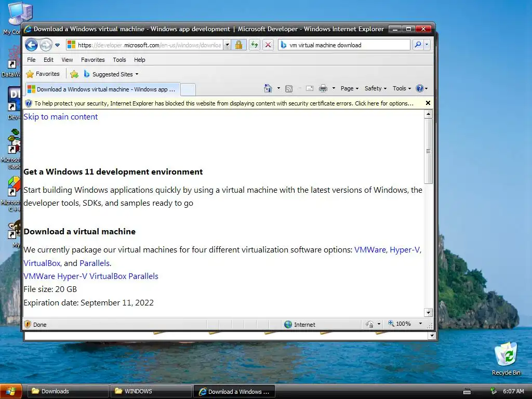Click the Hyper-V download link below paragraph
This screenshot has height=399, width=532.
tap(72, 276)
